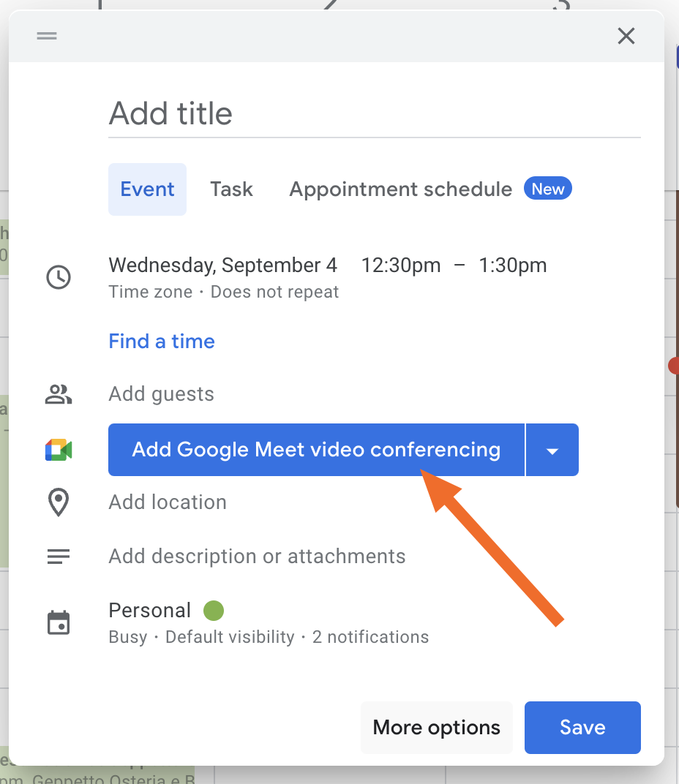Click the New badge beside Appointment schedule
Screen dimensions: 679x784
point(548,189)
